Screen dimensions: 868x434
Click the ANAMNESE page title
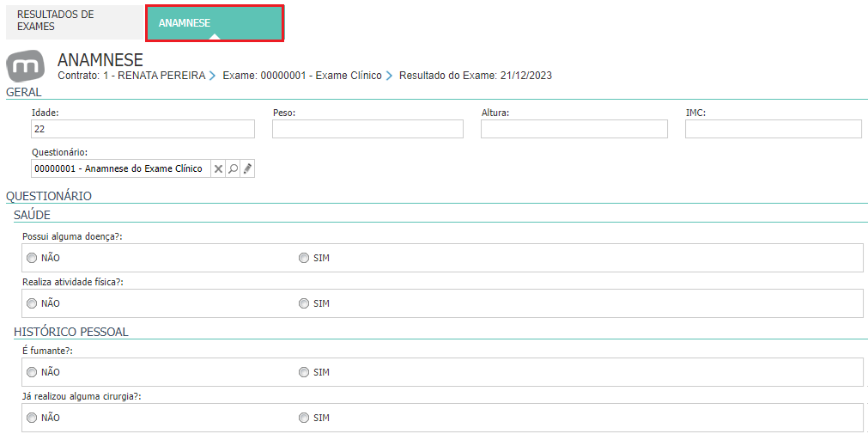coord(100,60)
